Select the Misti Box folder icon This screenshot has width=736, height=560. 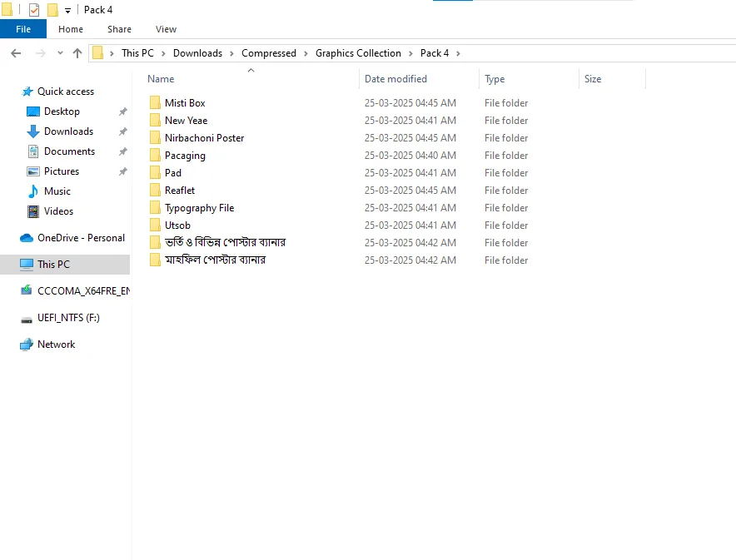tap(155, 103)
